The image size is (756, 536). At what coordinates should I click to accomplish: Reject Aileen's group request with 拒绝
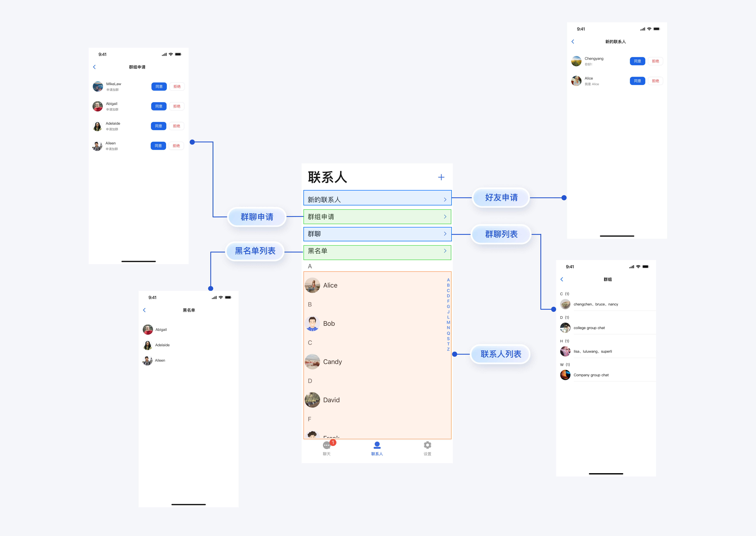176,146
